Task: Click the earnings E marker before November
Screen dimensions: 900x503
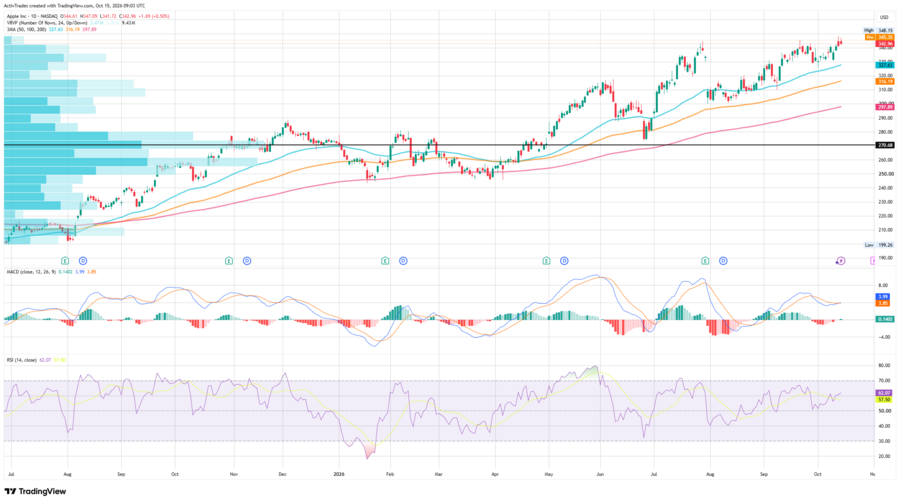Action: (x=229, y=261)
